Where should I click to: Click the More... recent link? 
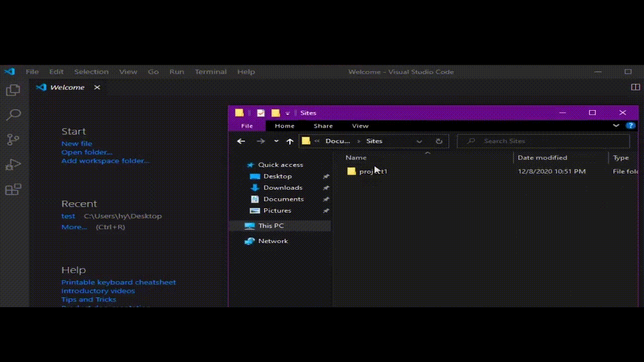point(74,227)
